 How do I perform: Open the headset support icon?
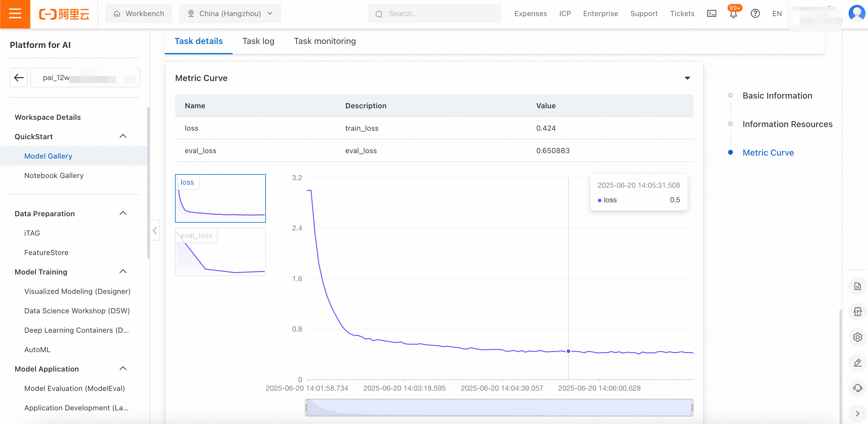click(x=857, y=388)
